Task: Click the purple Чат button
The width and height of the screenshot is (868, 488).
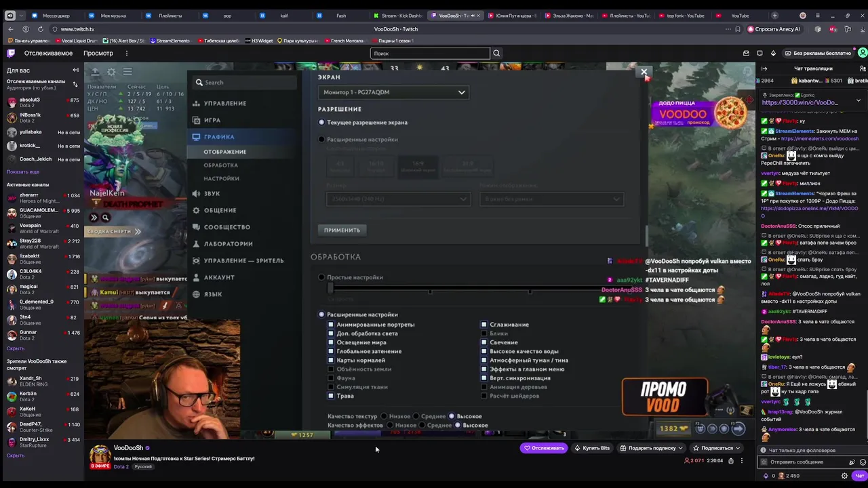Action: click(x=859, y=476)
